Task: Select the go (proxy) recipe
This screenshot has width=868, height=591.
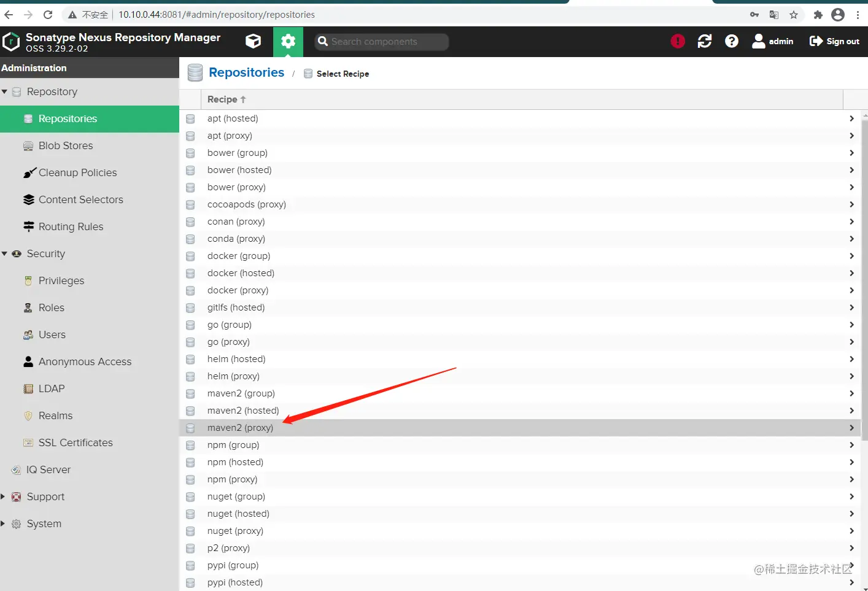Action: (x=520, y=342)
